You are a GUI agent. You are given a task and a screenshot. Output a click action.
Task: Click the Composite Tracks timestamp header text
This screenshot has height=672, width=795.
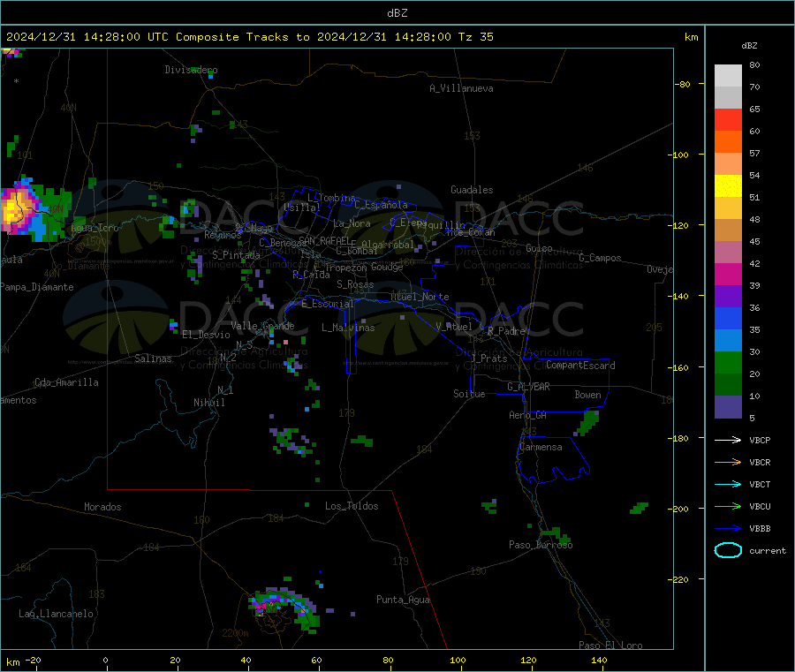coord(249,37)
